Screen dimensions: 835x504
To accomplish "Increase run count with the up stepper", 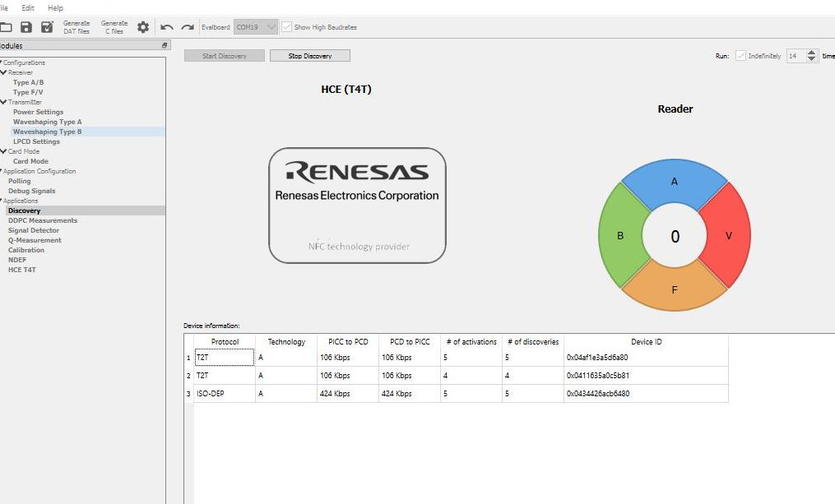I will pos(812,52).
